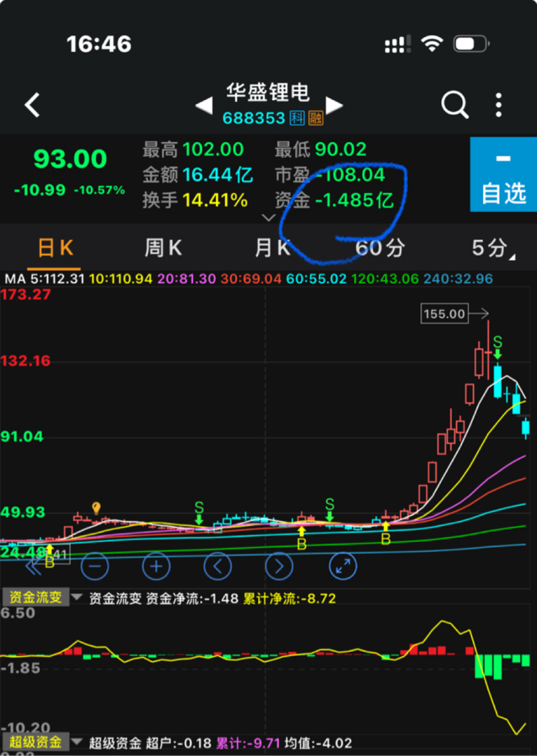The image size is (537, 756).
Task: Tap the 91.04 price axis label
Action: [22, 437]
